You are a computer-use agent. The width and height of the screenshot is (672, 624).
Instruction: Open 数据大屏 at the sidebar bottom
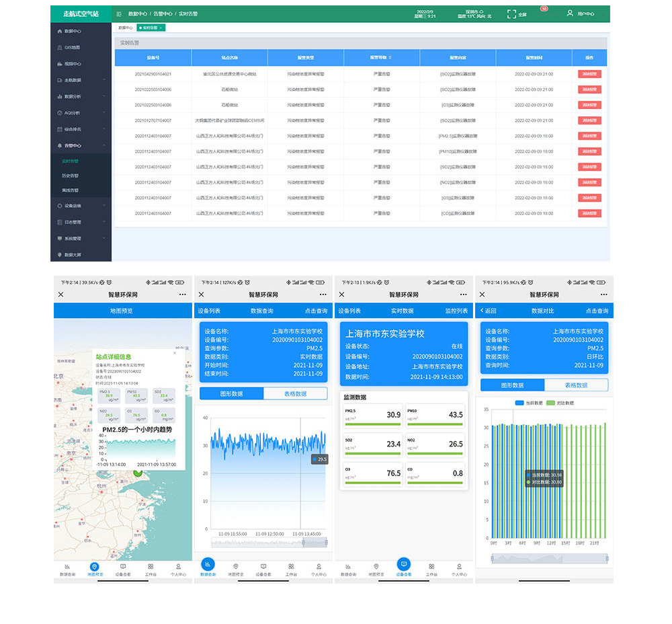coord(73,255)
